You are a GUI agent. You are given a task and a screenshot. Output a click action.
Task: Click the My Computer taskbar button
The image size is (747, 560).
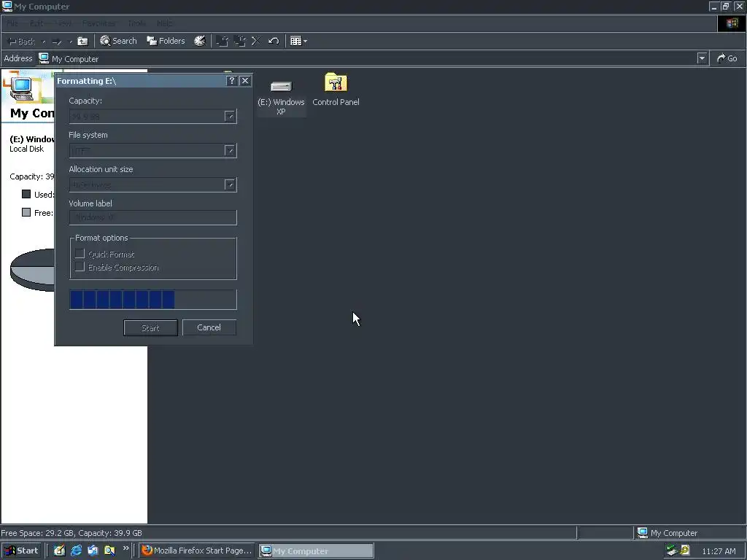pos(317,551)
